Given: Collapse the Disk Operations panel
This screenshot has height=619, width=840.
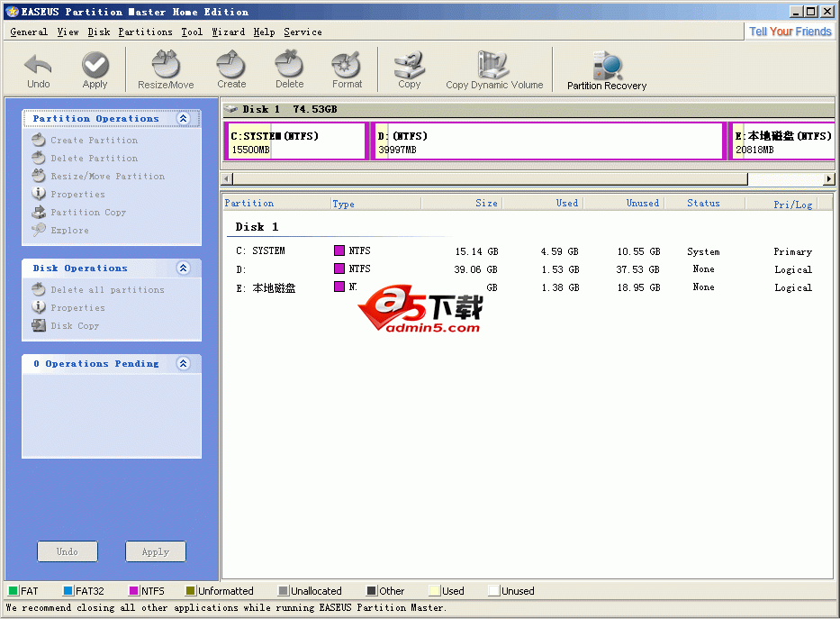Looking at the screenshot, I should click(183, 268).
